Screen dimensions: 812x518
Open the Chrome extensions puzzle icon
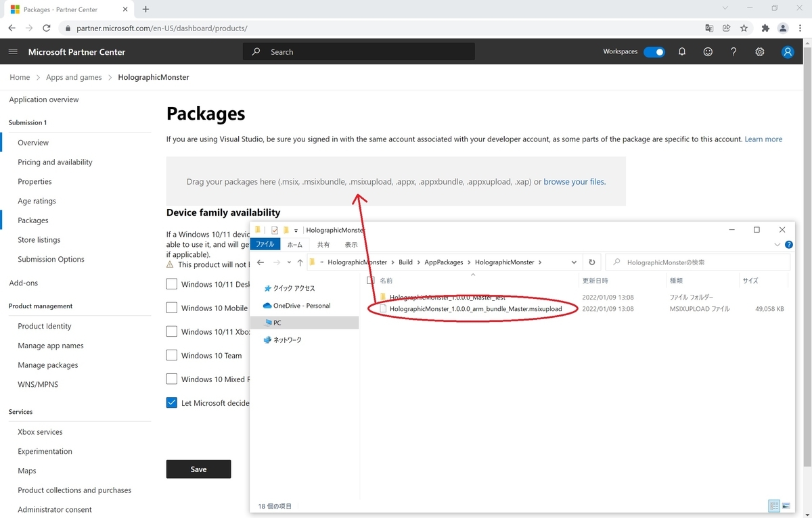click(765, 28)
